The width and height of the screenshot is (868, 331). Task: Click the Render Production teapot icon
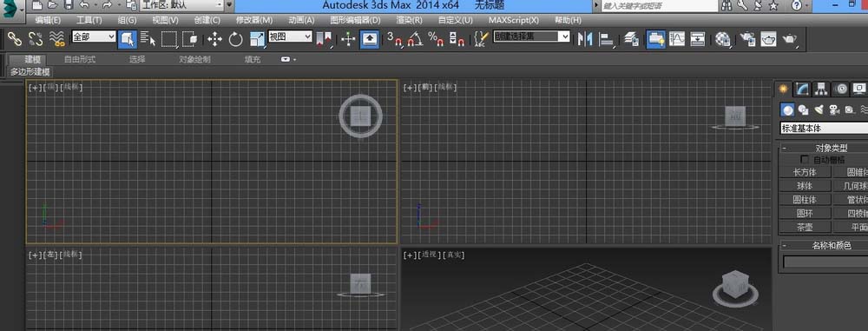pos(789,39)
